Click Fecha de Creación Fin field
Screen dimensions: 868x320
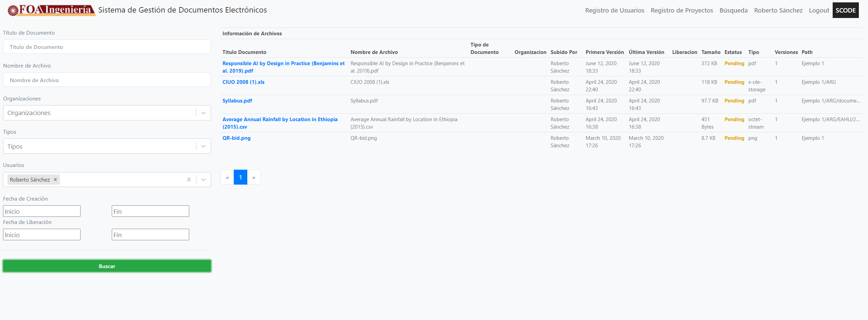150,211
